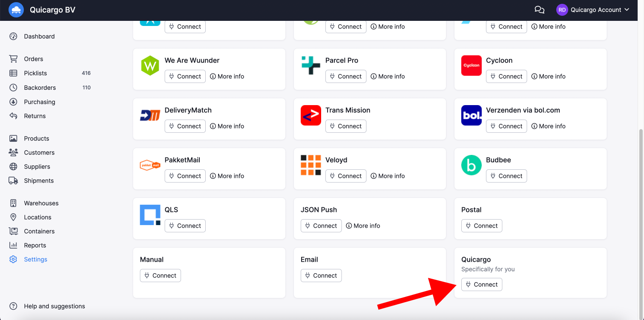Screen dimensions: 644x320
Task: Click the Veloyd logo
Action: coord(311,165)
